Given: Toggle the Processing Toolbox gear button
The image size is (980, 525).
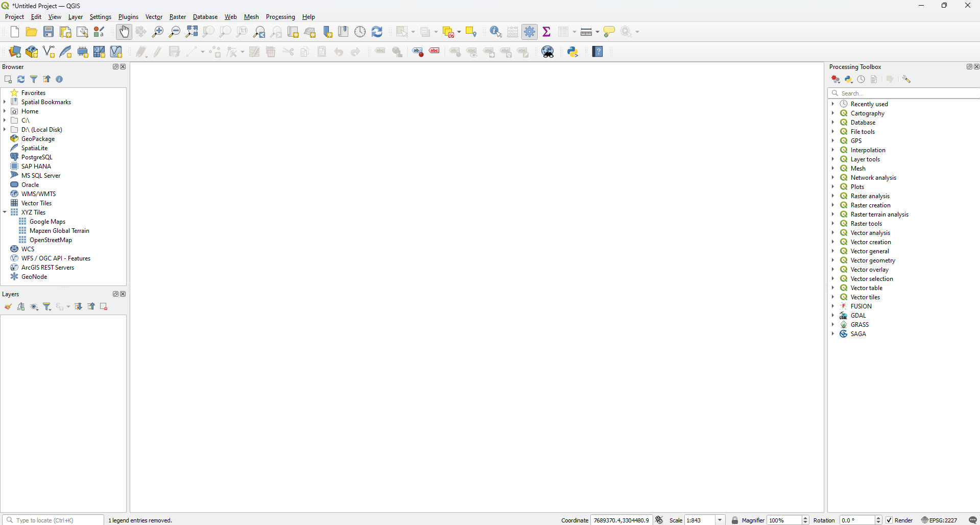Looking at the screenshot, I should 530,32.
